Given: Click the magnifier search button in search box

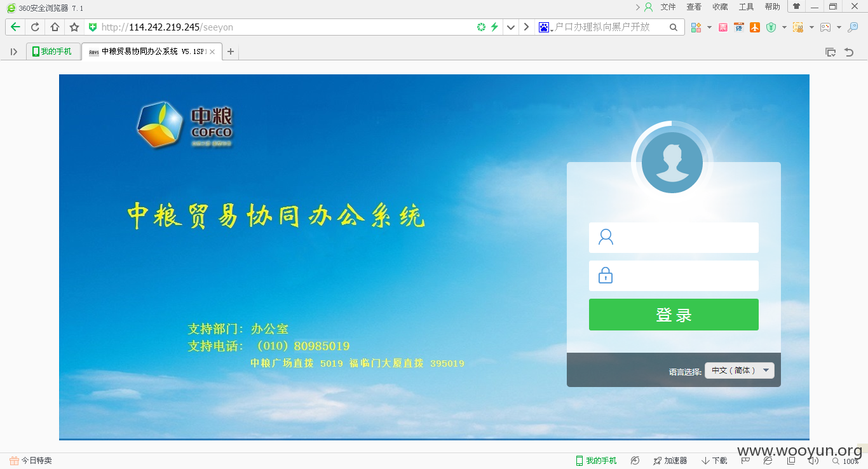Looking at the screenshot, I should click(x=674, y=27).
